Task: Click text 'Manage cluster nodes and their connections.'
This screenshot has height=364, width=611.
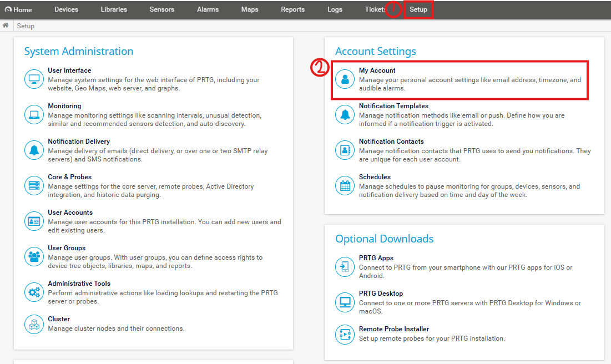Action: [116, 328]
